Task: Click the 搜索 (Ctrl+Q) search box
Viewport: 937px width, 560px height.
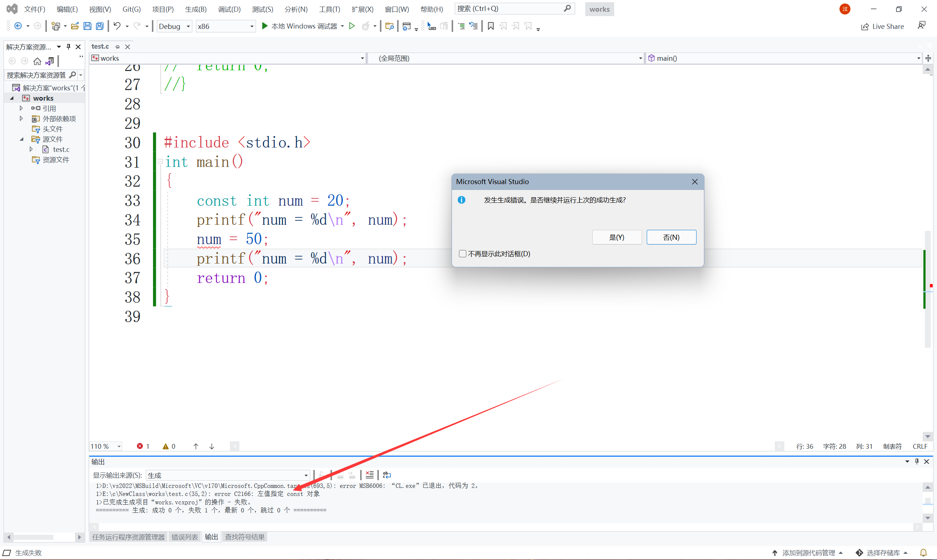Action: (x=509, y=9)
